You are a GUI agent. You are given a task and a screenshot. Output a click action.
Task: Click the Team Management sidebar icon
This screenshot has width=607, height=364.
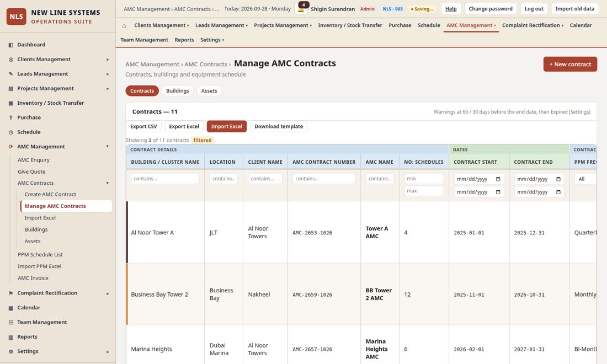click(x=11, y=322)
